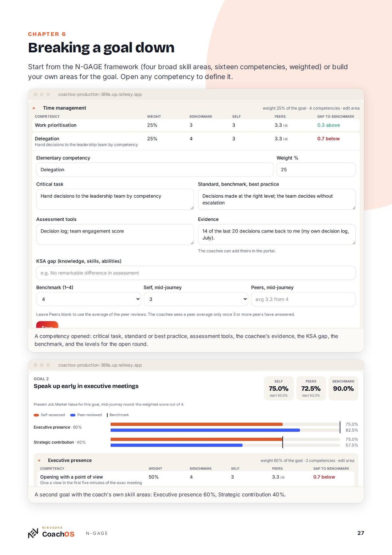
Task: Click '0.7 below' in the Delegation row
Action: [x=328, y=139]
